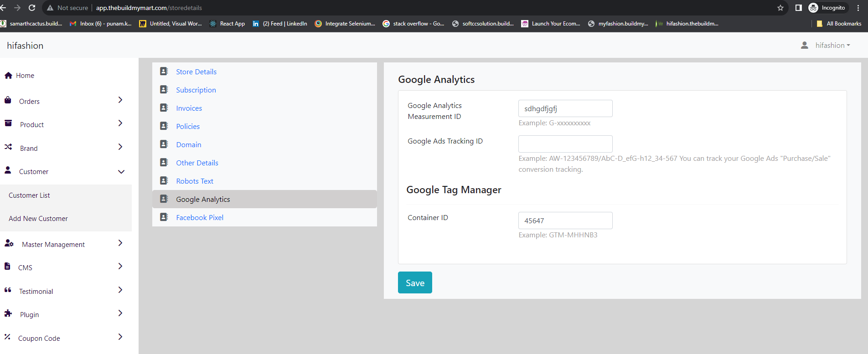Screen dimensions: 868x354
Task: Save the Google Analytics settings
Action: [x=415, y=282]
